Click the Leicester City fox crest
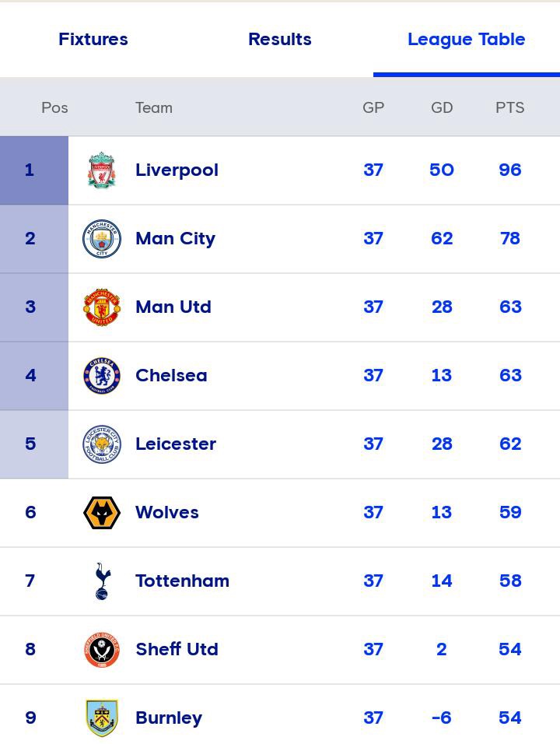This screenshot has width=560, height=744. (102, 444)
